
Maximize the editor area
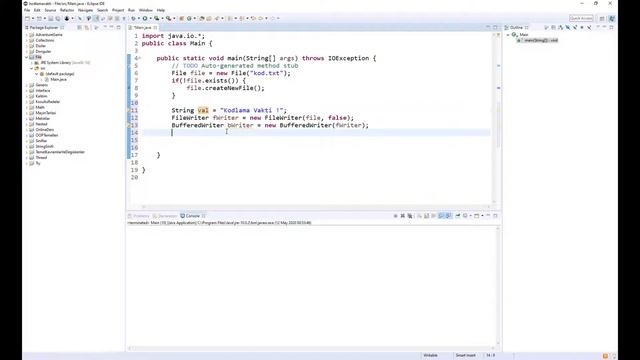495,27
